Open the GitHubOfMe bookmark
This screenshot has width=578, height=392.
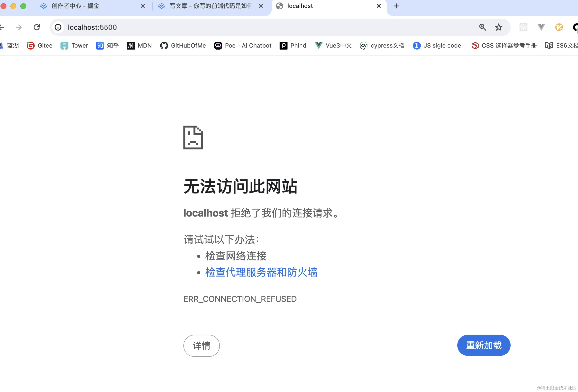coord(183,46)
